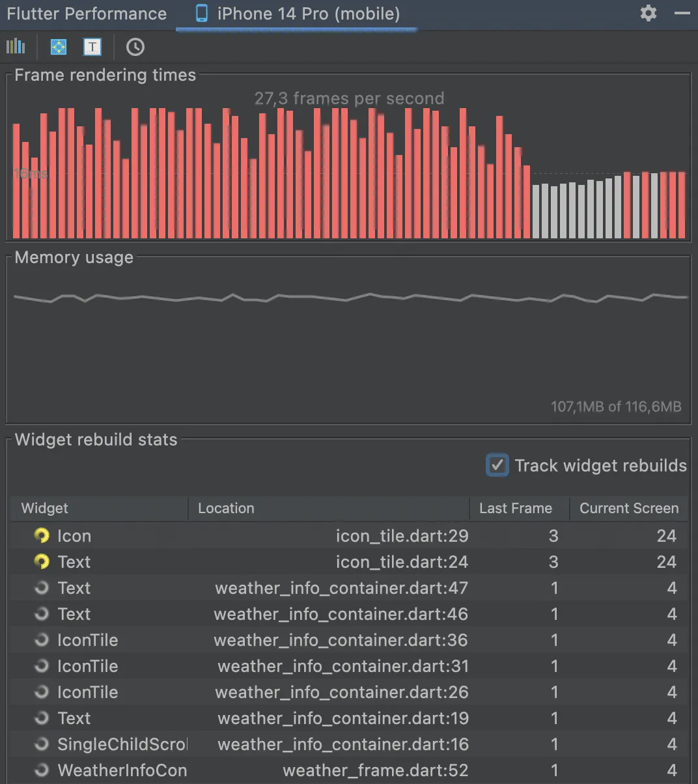Enable the repaint rainbow toolbar icon
The image size is (698, 784).
tap(59, 46)
